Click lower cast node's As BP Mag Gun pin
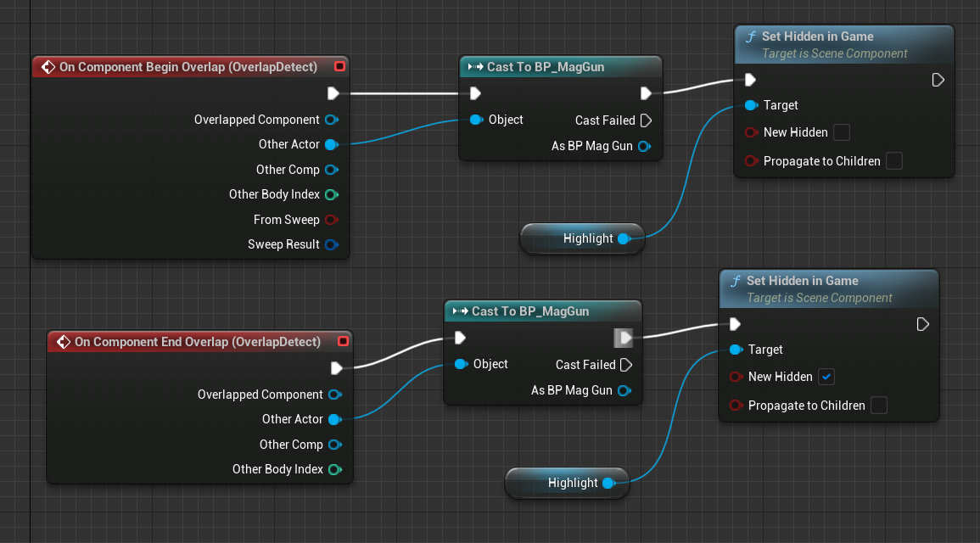The width and height of the screenshot is (980, 543). 624,390
